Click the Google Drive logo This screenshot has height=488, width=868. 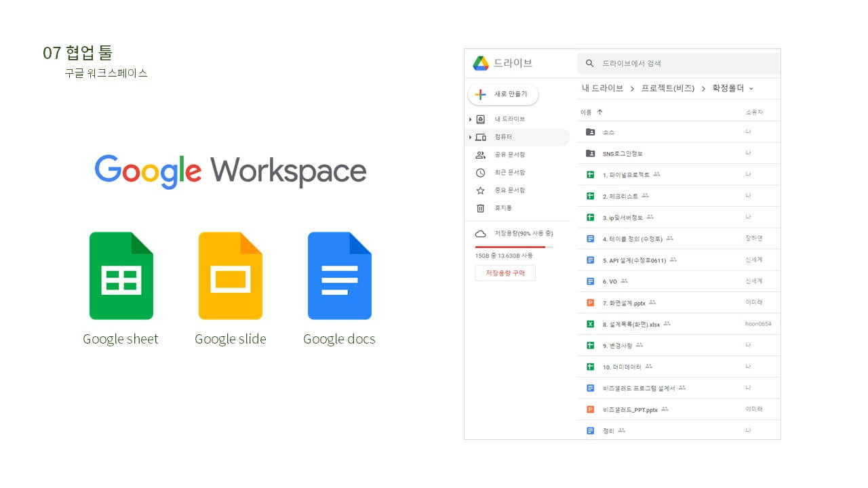(x=481, y=63)
